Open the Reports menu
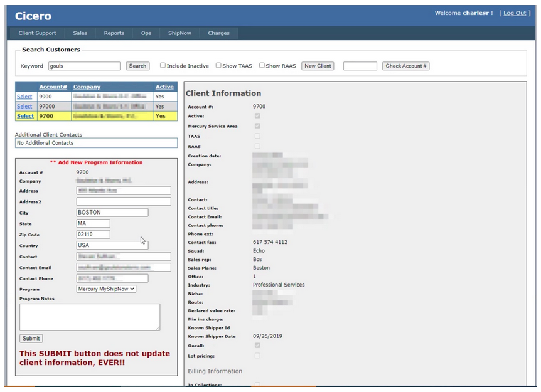This screenshot has width=541, height=392. pos(114,33)
